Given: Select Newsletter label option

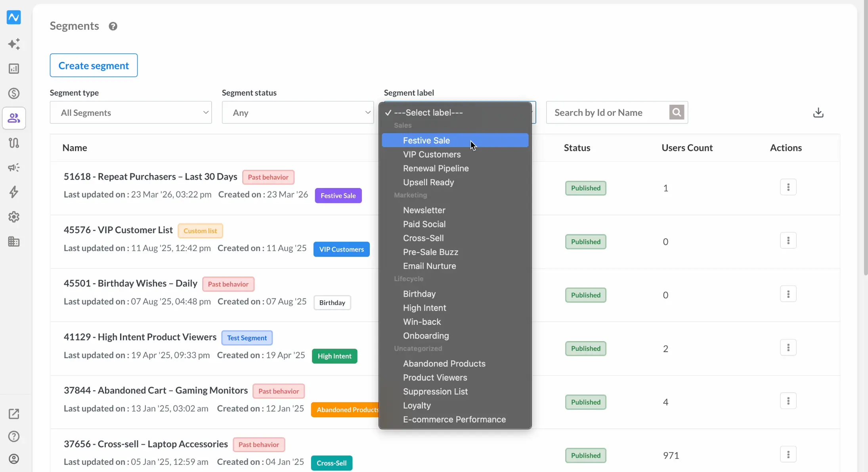Looking at the screenshot, I should click(x=455, y=210).
